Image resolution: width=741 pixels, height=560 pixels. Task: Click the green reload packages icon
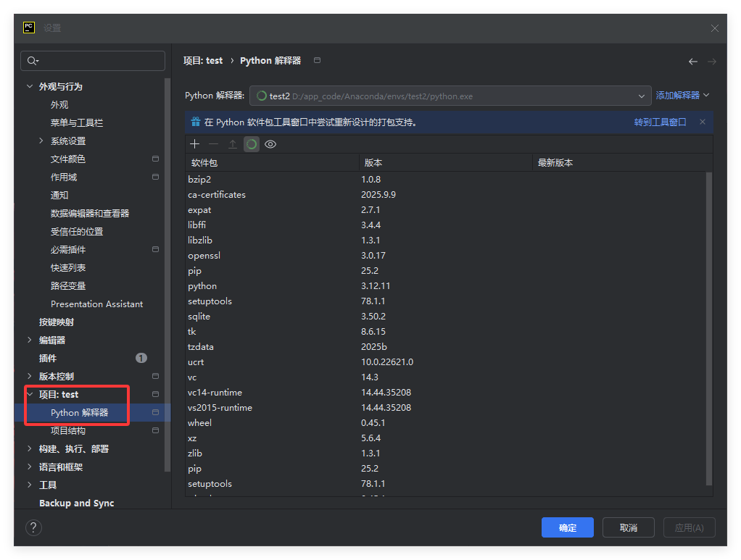(x=252, y=144)
